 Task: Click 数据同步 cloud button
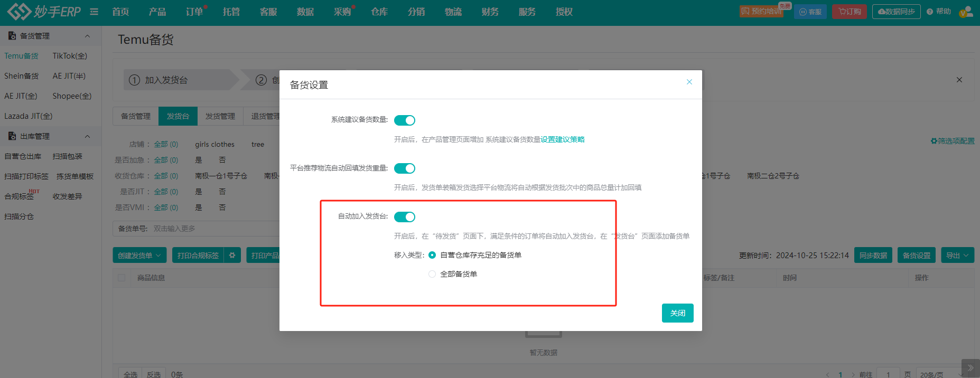(896, 12)
